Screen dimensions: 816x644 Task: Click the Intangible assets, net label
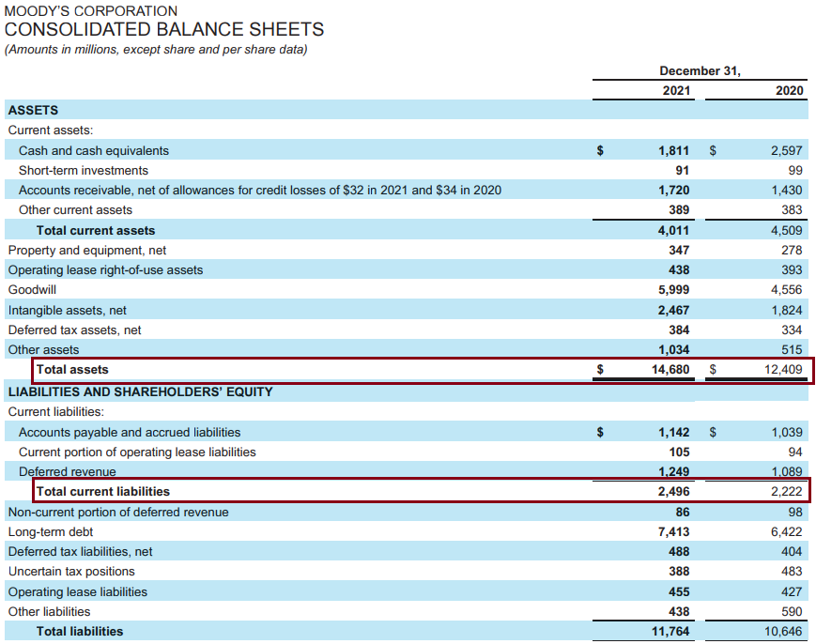68,310
